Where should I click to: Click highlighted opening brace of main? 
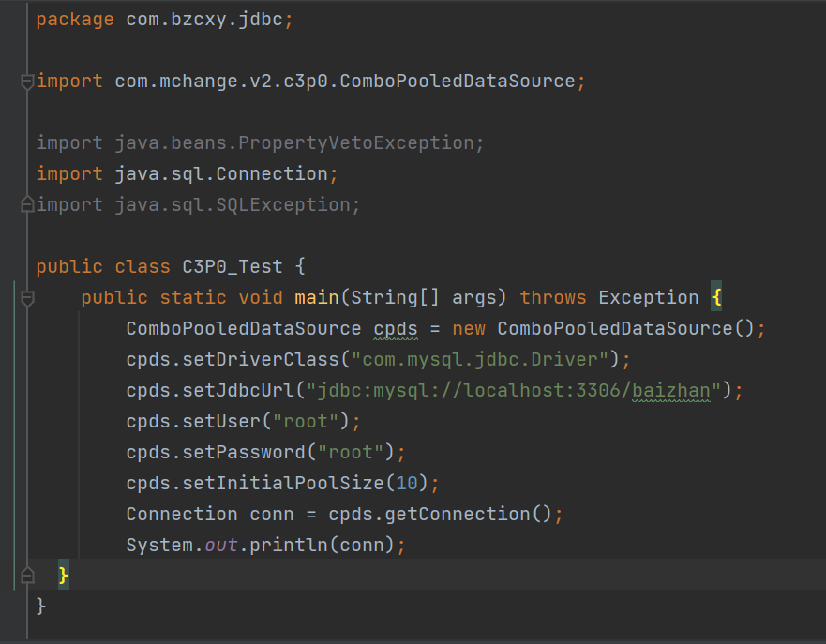tap(716, 296)
